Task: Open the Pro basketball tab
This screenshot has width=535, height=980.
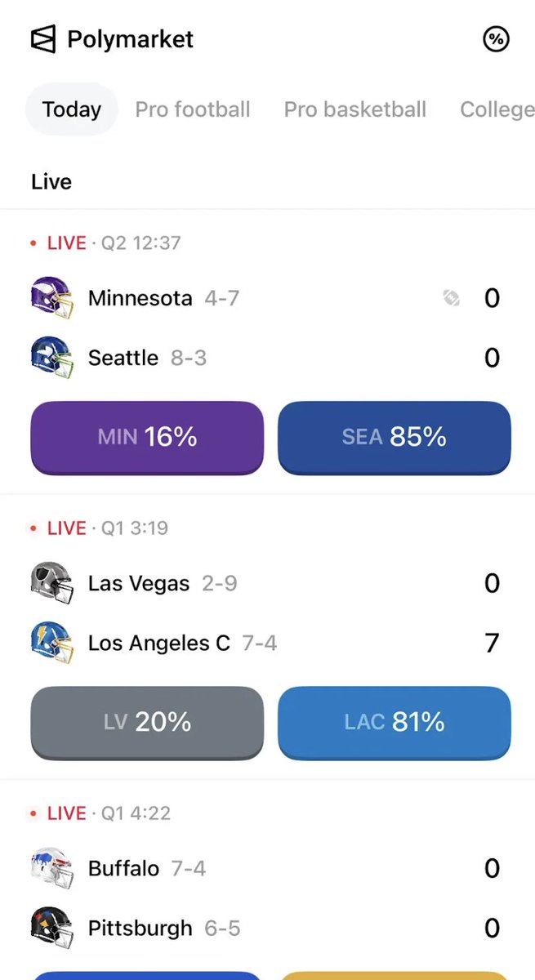Action: coord(355,109)
